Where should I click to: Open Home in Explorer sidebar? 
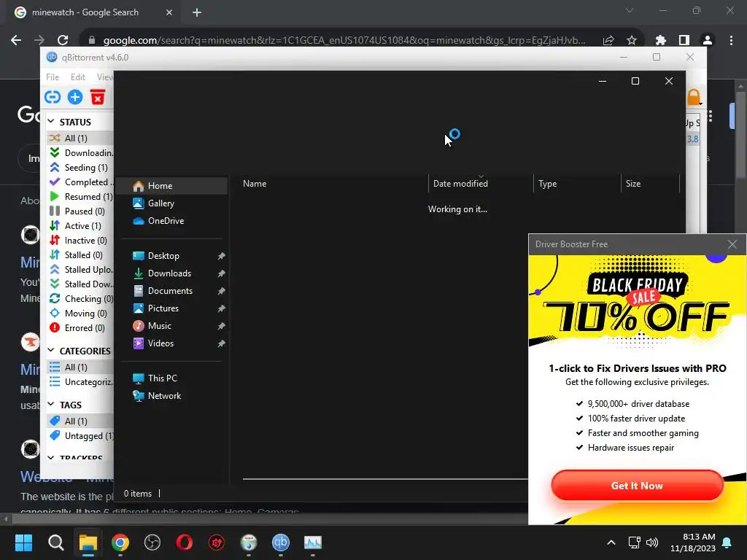[x=172, y=186]
